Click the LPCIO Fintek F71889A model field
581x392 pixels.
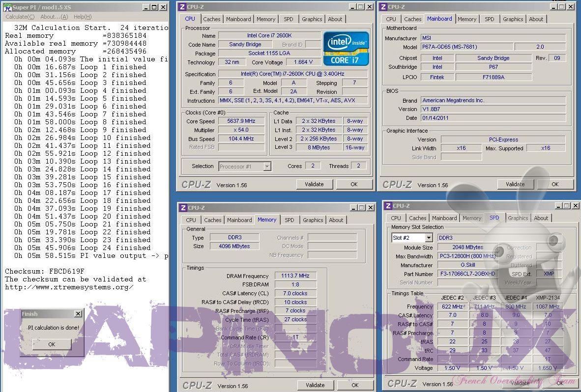(494, 77)
